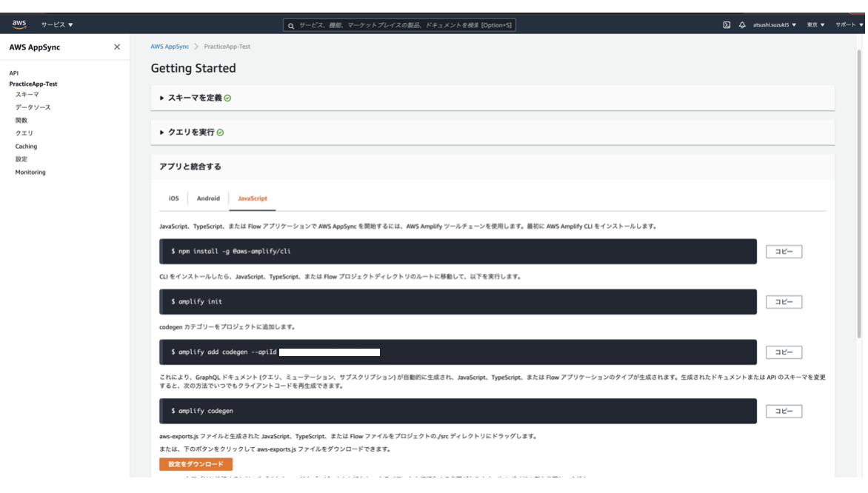This screenshot has height=493, width=868.
Task: Copy the amplify add codegen command
Action: coord(784,352)
